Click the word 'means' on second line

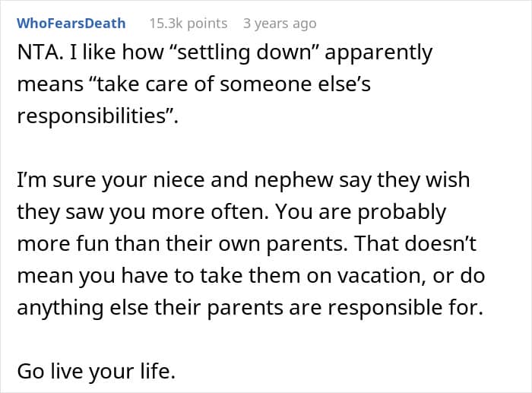click(x=50, y=85)
